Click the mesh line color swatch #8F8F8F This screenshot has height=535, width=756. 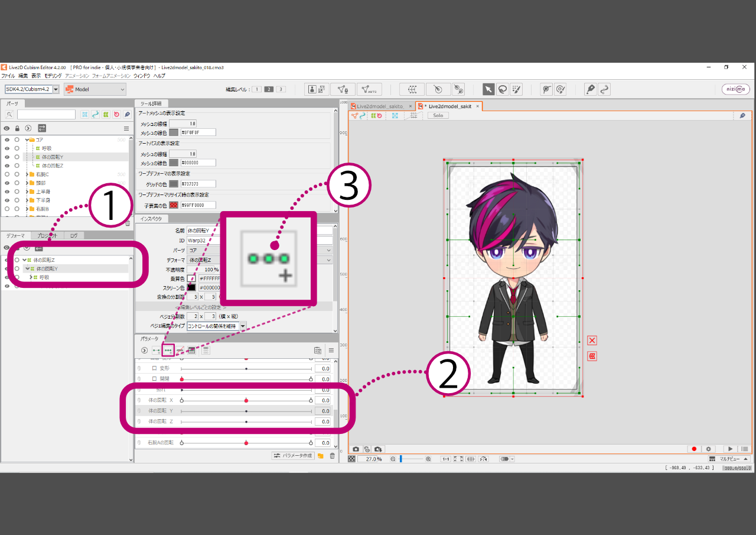(x=174, y=132)
